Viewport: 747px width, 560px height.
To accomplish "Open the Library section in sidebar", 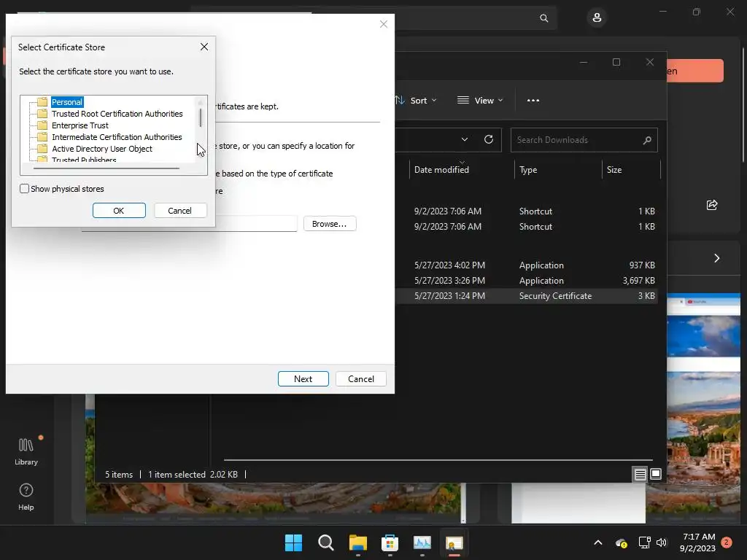I will coord(26,451).
